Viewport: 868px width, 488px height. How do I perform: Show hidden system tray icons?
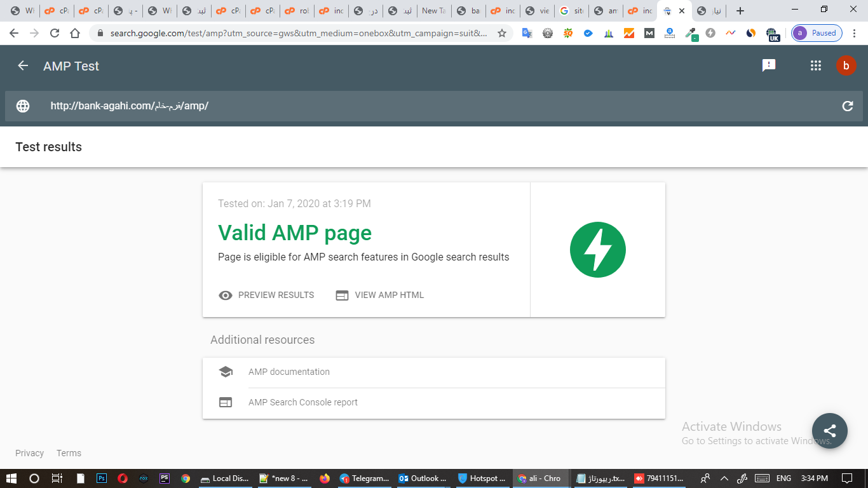[724, 478]
